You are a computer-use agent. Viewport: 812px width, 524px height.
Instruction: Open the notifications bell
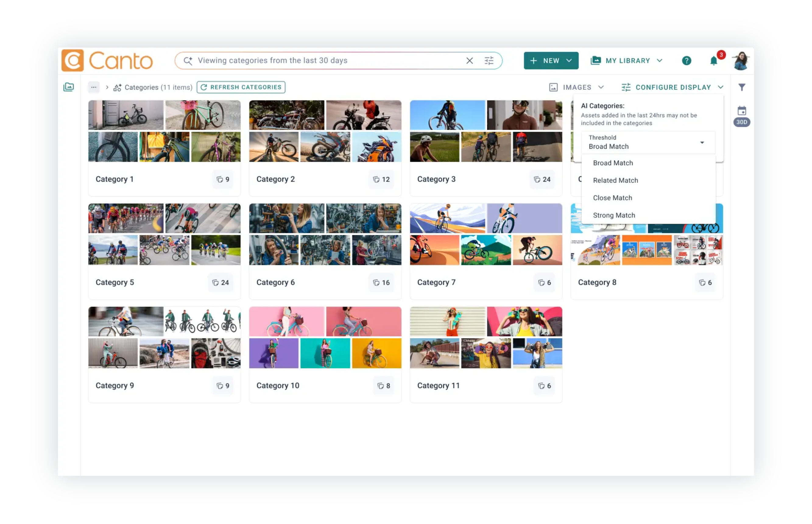coord(713,61)
